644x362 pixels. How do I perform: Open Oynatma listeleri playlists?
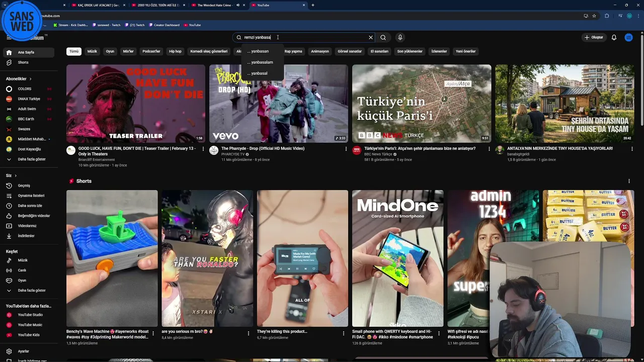(29, 196)
